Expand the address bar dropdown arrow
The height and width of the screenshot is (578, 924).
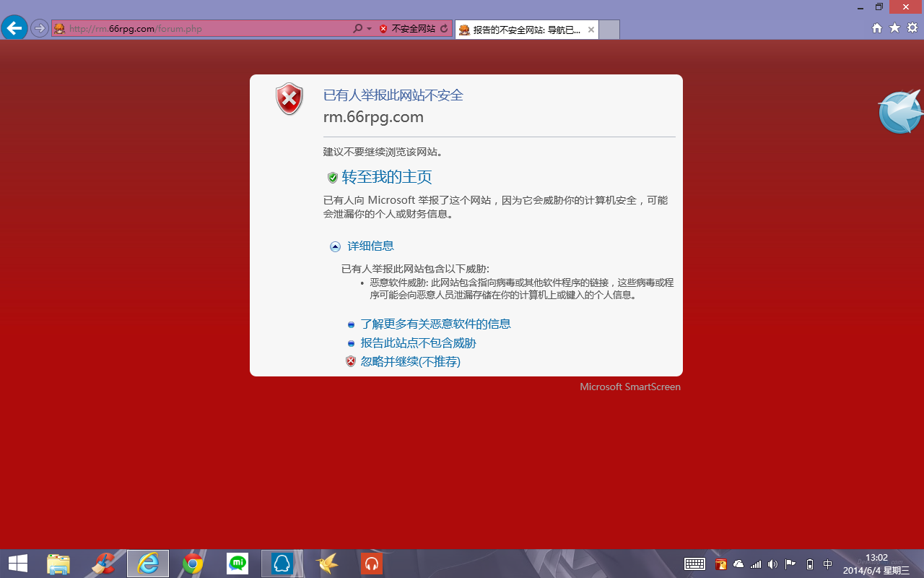click(369, 29)
